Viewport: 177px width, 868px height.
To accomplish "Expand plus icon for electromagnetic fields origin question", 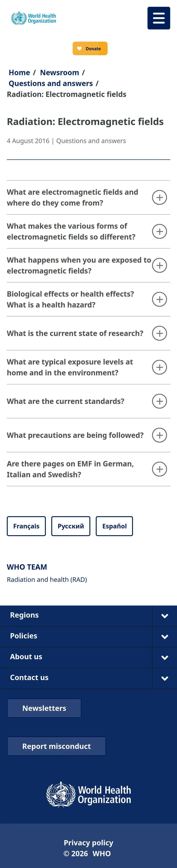I will 159,197.
